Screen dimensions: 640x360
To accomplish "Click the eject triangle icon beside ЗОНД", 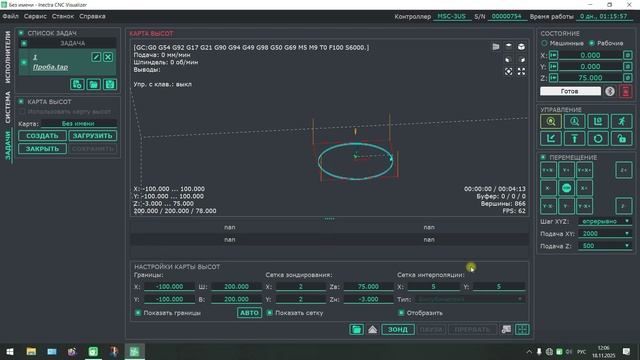I will 373,329.
